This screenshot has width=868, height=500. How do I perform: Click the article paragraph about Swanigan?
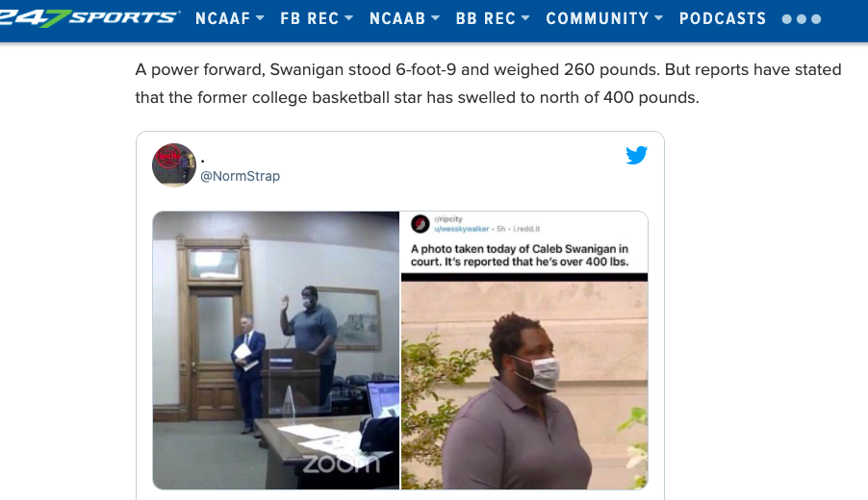488,84
